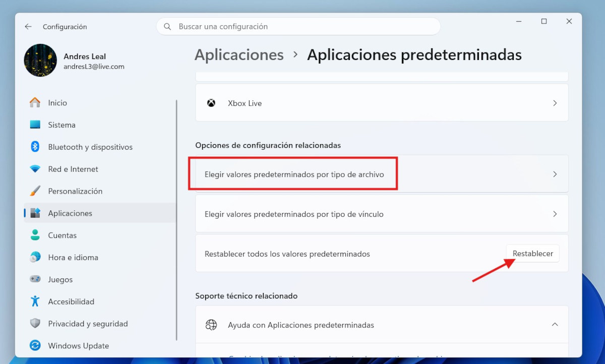Click the Inicio home icon in sidebar

pos(35,103)
